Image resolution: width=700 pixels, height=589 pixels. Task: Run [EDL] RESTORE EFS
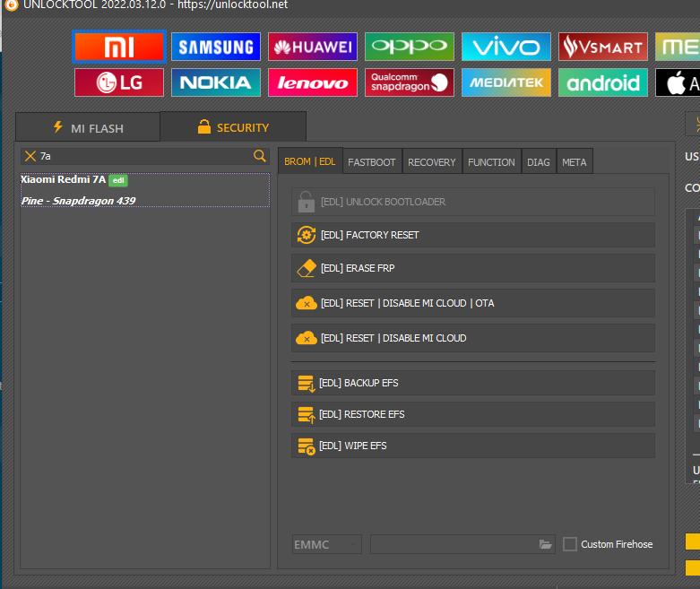coord(473,414)
